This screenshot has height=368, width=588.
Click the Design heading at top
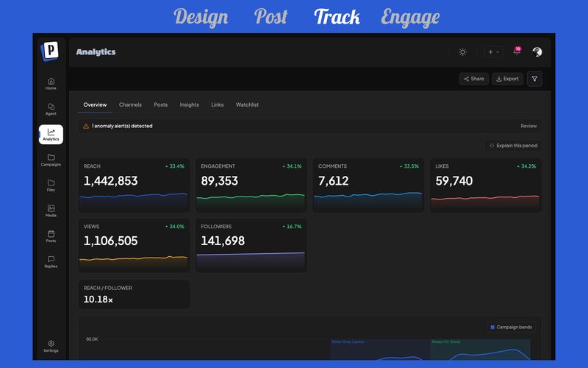[x=201, y=17]
